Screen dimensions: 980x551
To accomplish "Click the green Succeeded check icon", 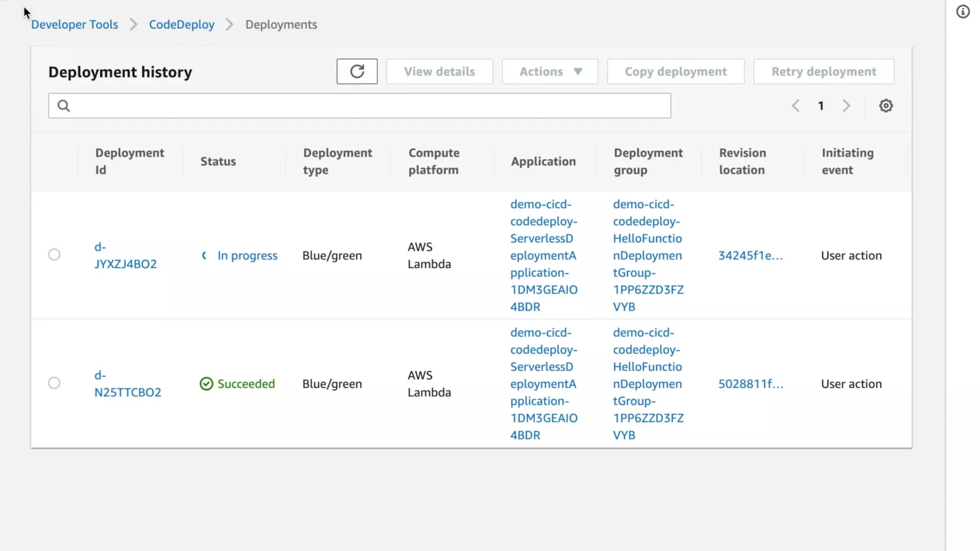I will (206, 384).
